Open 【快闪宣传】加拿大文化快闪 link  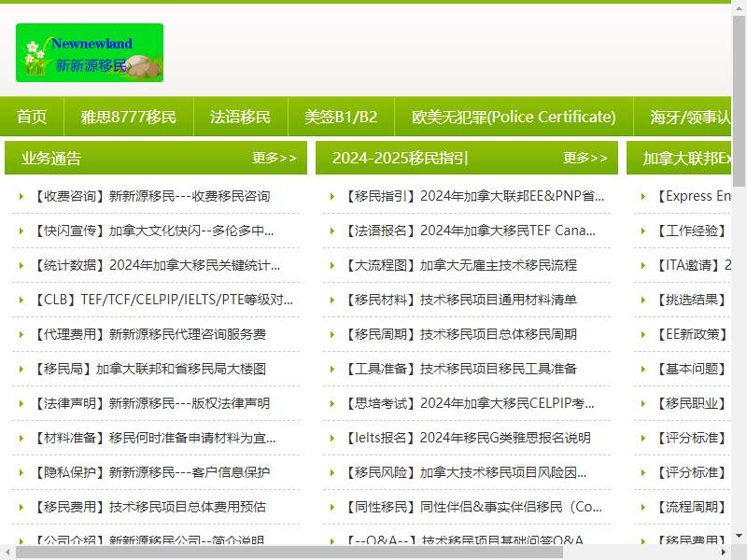154,231
